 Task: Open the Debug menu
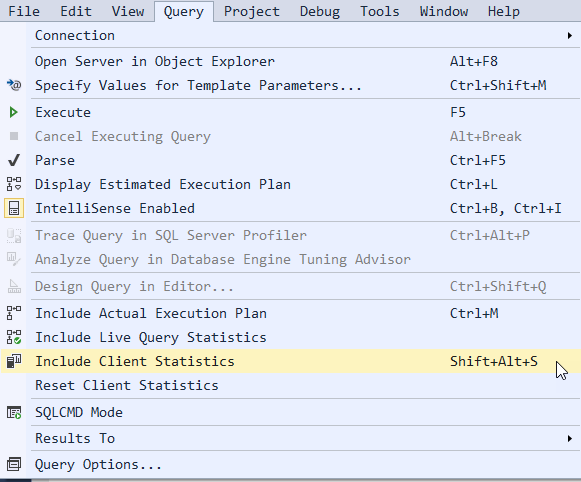[320, 11]
